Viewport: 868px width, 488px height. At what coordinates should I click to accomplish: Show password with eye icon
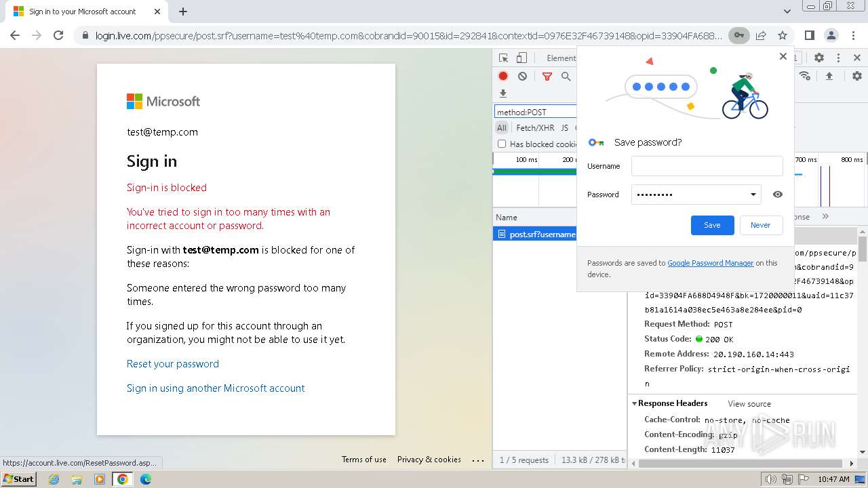click(x=778, y=195)
